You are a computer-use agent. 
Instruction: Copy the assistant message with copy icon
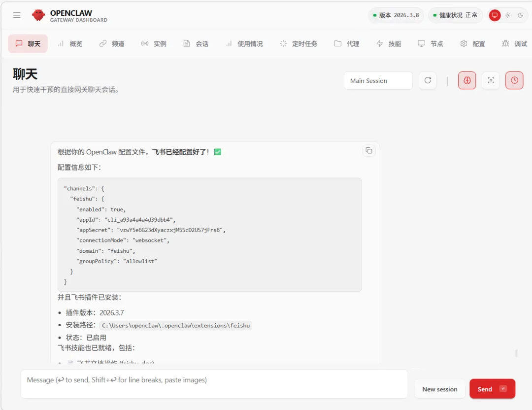(x=369, y=150)
